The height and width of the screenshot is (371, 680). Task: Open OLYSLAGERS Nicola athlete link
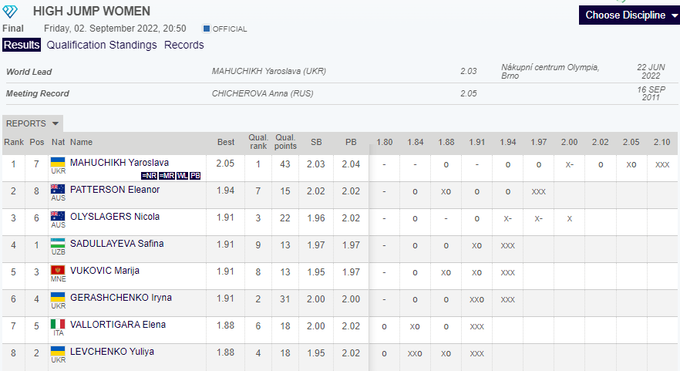point(115,217)
